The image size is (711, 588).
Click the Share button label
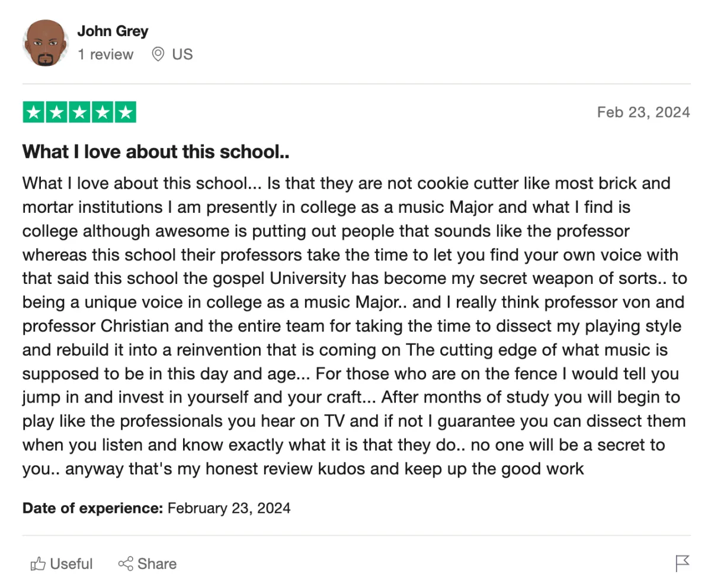157,564
